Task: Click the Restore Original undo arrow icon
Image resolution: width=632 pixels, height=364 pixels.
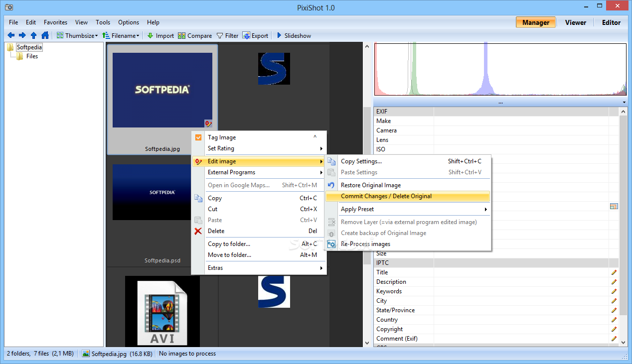Action: 331,185
